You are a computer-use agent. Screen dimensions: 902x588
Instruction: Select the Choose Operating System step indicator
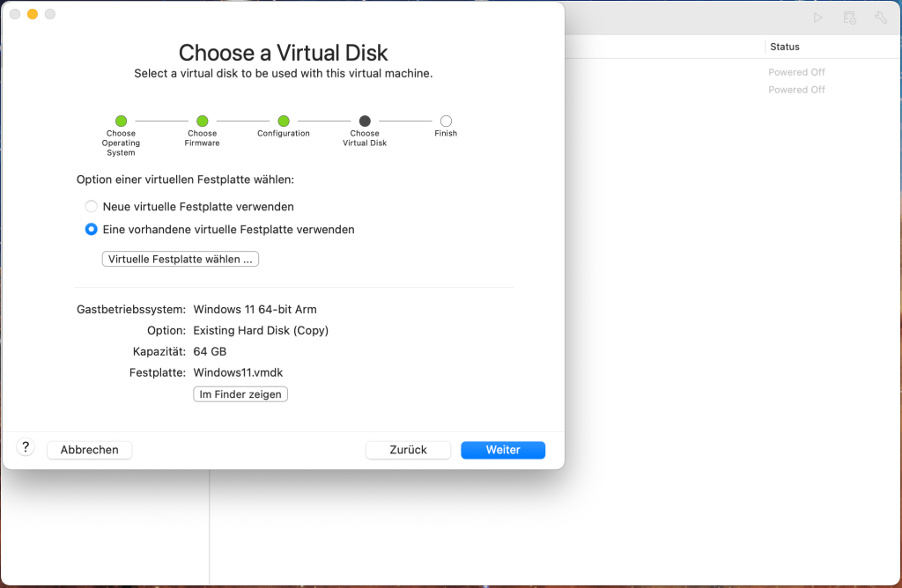pos(121,121)
